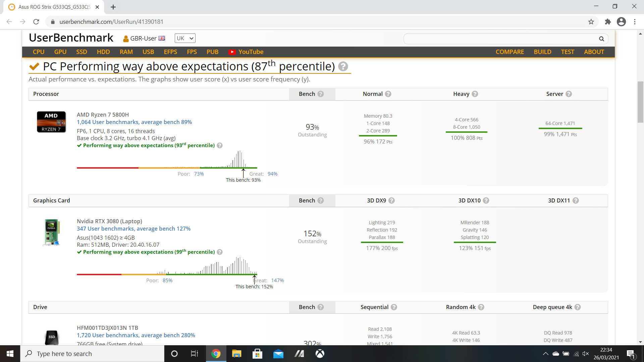This screenshot has height=362, width=644.
Task: Show hidden system tray icons chevron
Action: [x=545, y=354]
